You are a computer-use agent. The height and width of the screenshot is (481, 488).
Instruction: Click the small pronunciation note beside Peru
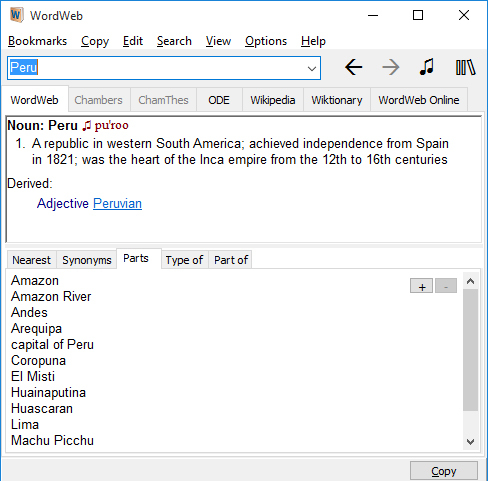pos(86,126)
